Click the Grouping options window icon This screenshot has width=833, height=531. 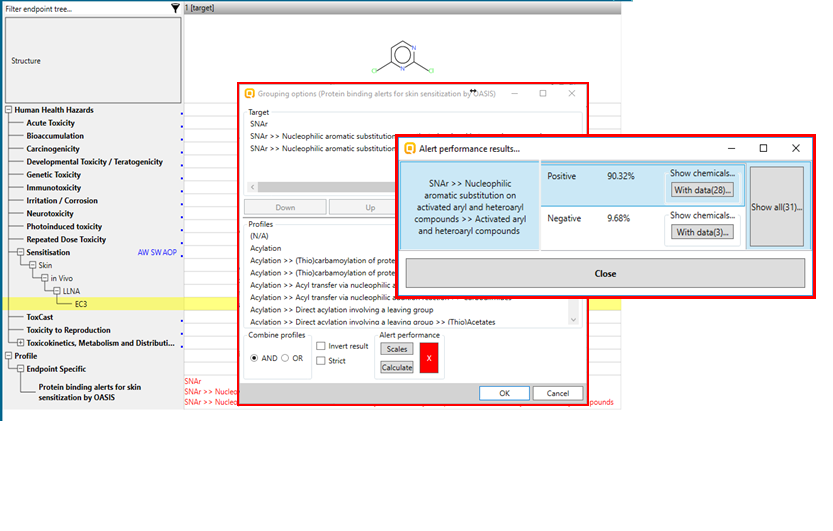click(249, 93)
